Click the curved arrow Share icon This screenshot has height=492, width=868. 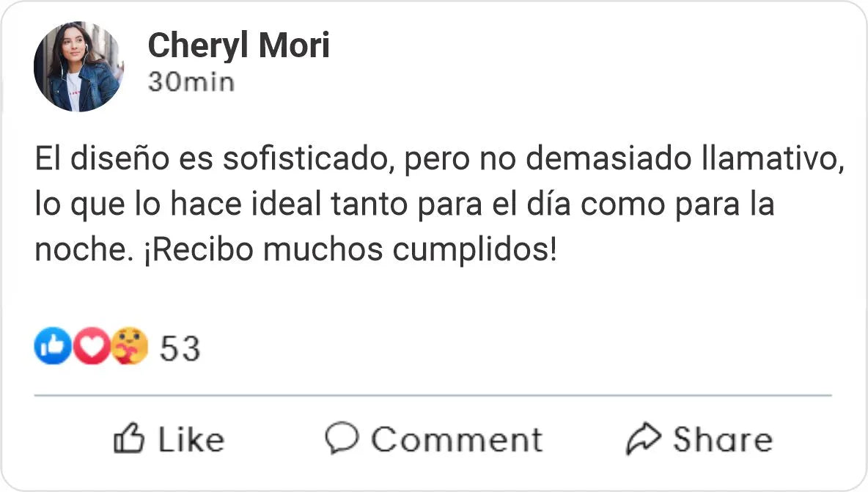pos(643,438)
